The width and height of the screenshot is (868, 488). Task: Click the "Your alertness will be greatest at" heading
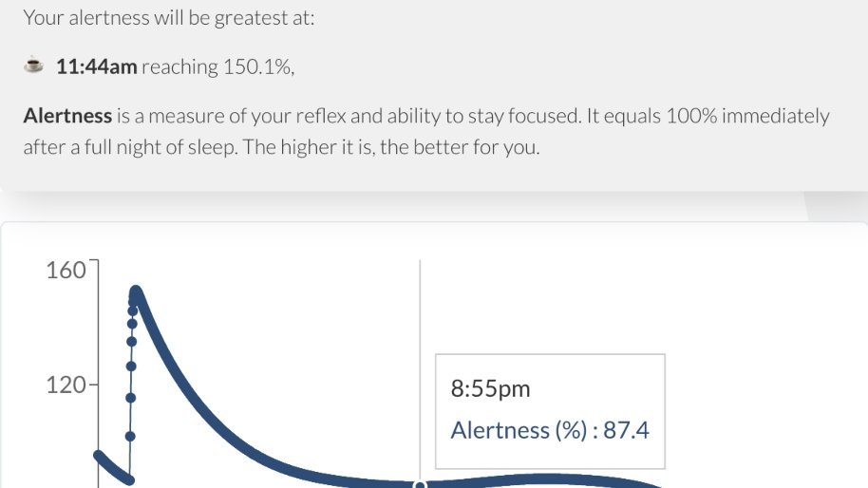tap(168, 17)
